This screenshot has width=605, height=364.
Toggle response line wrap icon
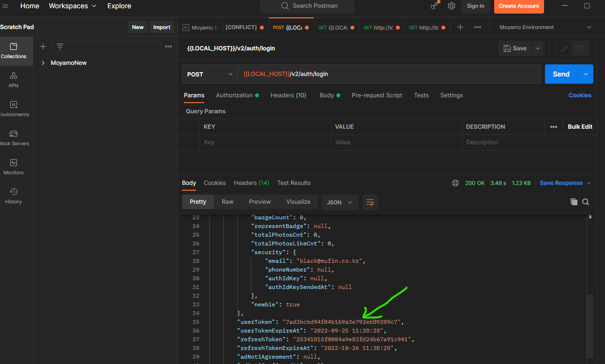(370, 202)
